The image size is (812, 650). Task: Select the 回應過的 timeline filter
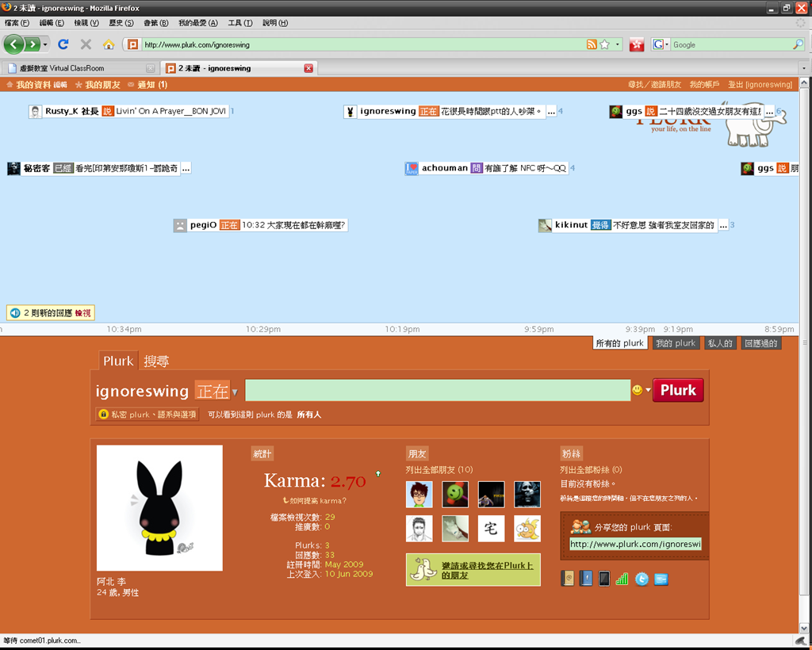pos(760,343)
